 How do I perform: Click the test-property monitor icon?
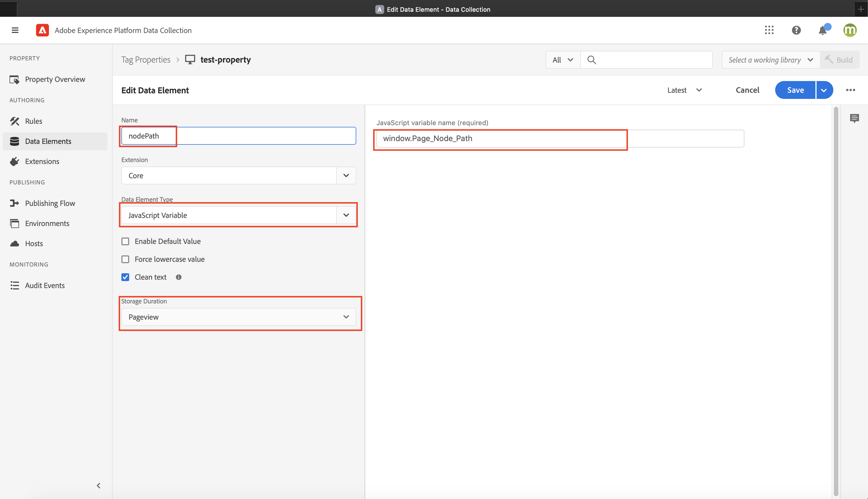pos(190,60)
